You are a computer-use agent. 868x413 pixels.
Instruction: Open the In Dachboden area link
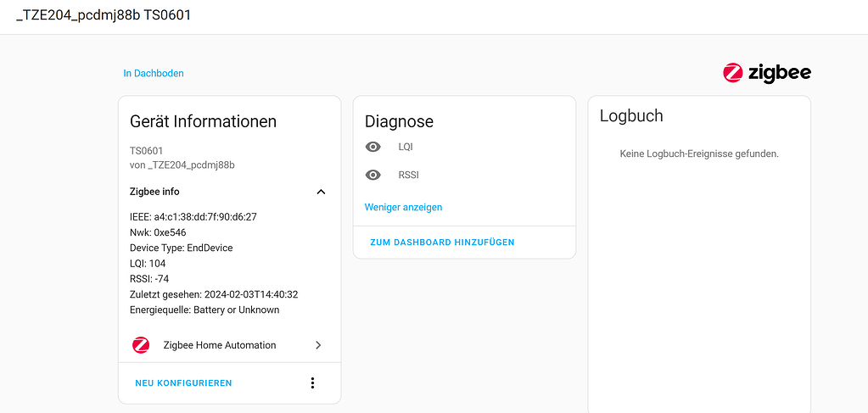tap(154, 73)
